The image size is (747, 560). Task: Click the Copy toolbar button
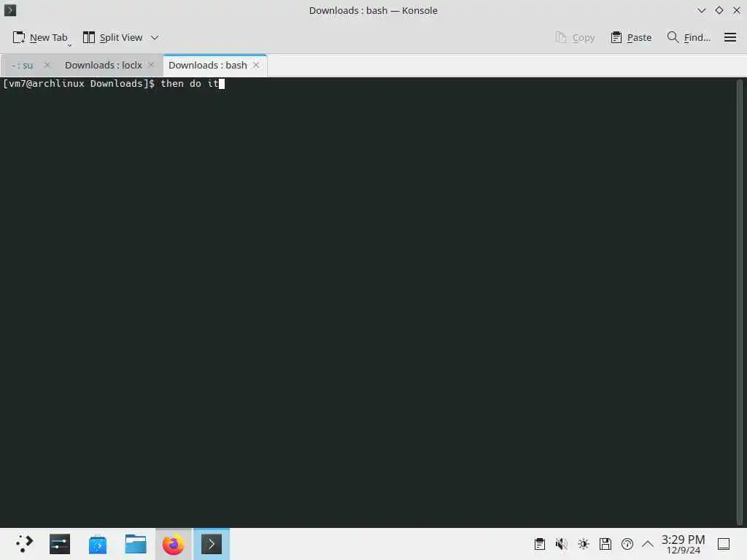click(576, 38)
